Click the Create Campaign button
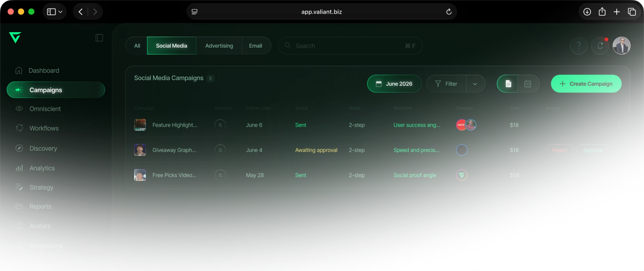The height and width of the screenshot is (271, 644). click(x=586, y=84)
